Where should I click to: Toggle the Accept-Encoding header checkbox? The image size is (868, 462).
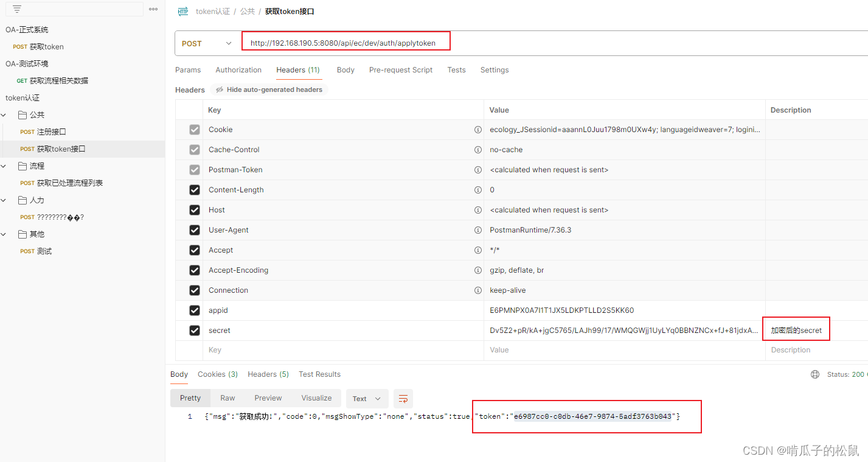pos(195,270)
